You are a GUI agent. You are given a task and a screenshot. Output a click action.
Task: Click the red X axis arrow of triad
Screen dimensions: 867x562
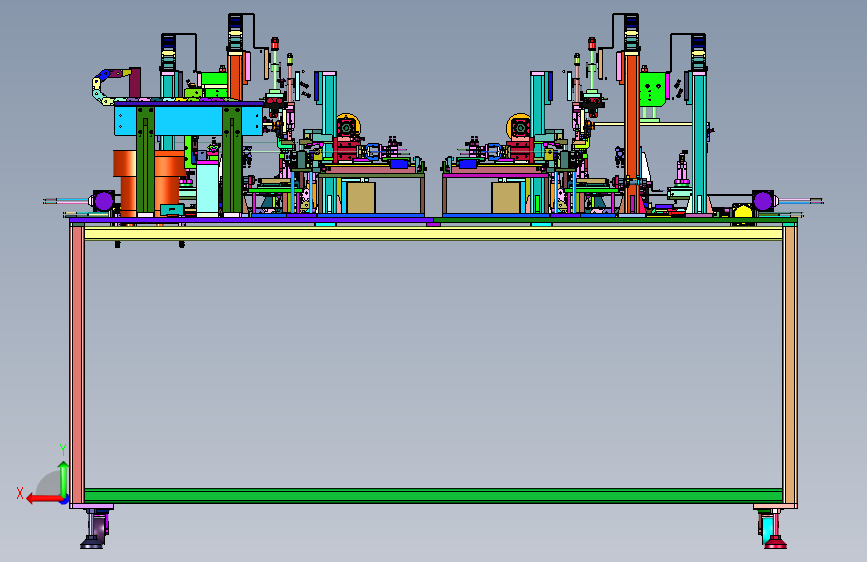pyautogui.click(x=43, y=499)
